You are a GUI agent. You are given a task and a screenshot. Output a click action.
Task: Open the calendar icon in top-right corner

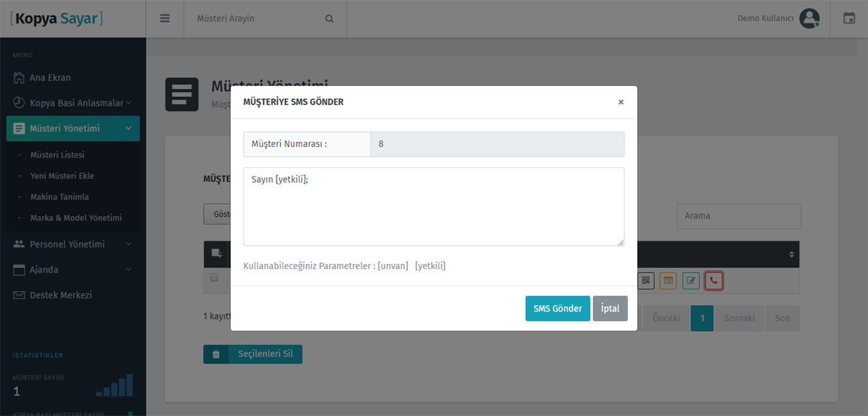tap(849, 18)
